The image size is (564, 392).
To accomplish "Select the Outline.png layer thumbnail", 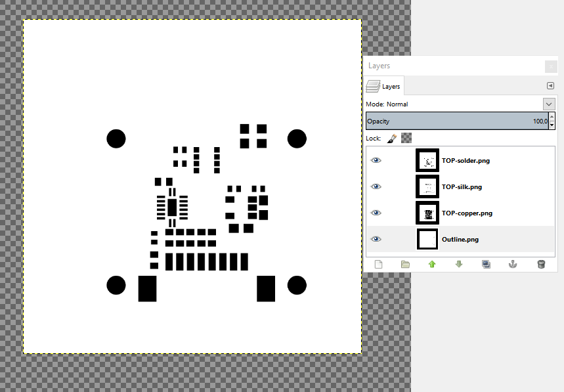I will 427,239.
